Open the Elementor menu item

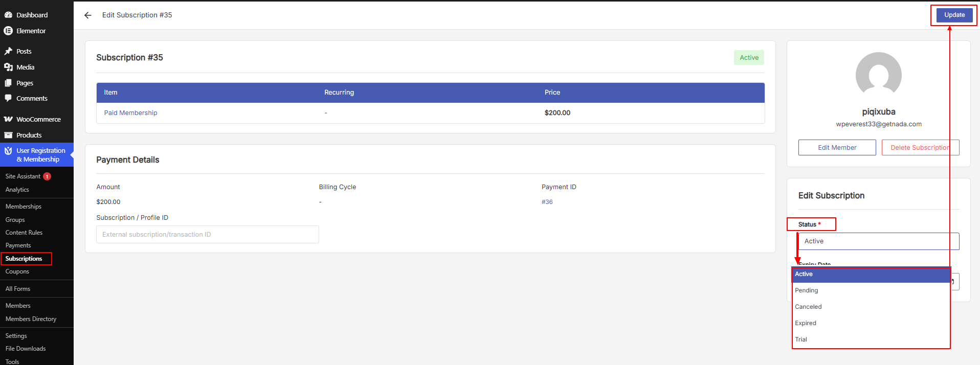pos(31,31)
